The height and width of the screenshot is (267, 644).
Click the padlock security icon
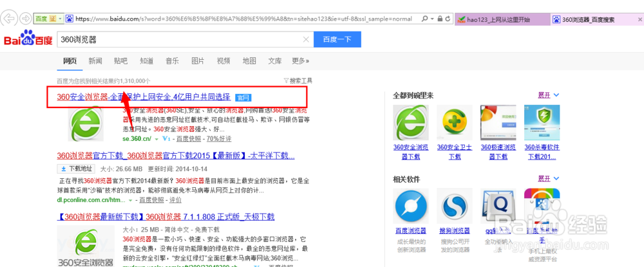click(x=440, y=19)
